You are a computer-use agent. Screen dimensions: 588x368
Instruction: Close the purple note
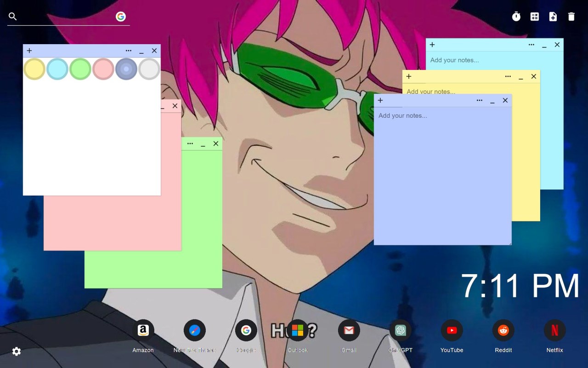505,100
